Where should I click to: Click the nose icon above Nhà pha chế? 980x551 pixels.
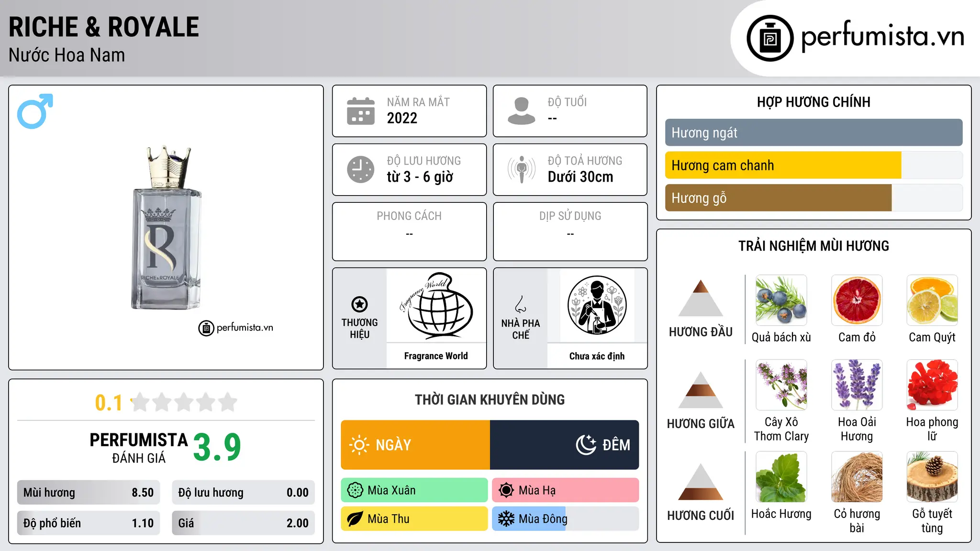pyautogui.click(x=521, y=304)
